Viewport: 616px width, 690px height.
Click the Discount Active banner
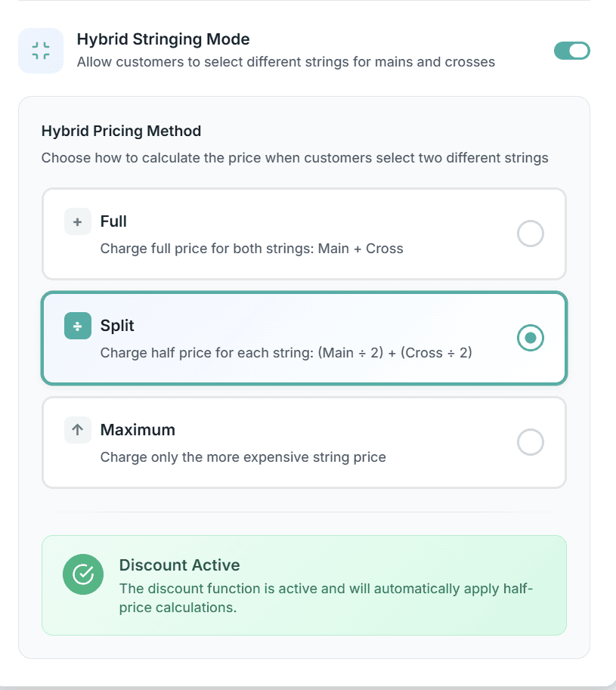pos(302,584)
